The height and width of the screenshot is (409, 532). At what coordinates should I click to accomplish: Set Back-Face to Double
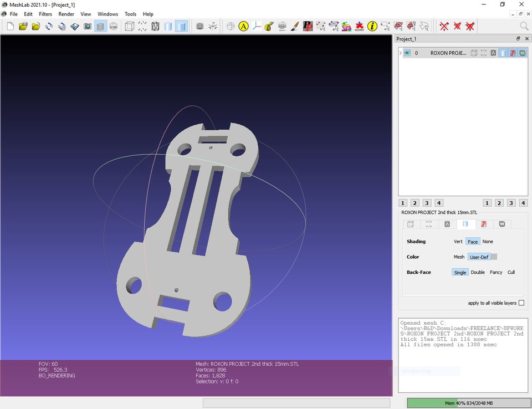[x=478, y=272]
